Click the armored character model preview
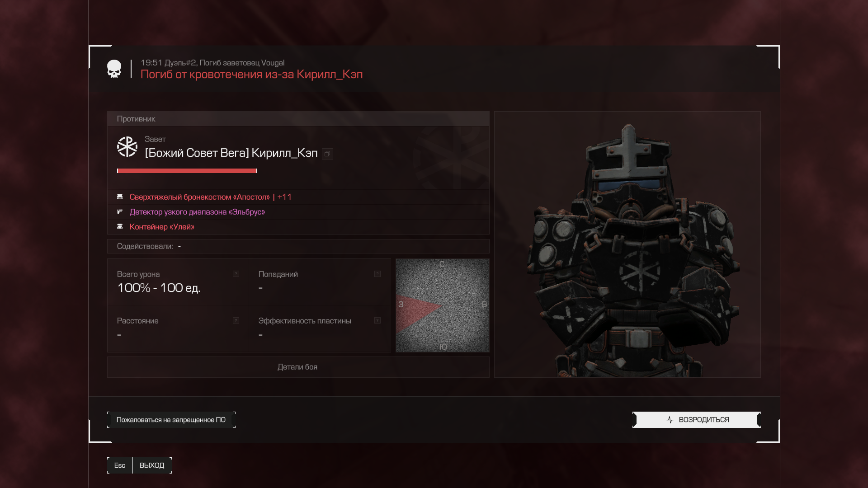868x488 pixels. pos(627,244)
